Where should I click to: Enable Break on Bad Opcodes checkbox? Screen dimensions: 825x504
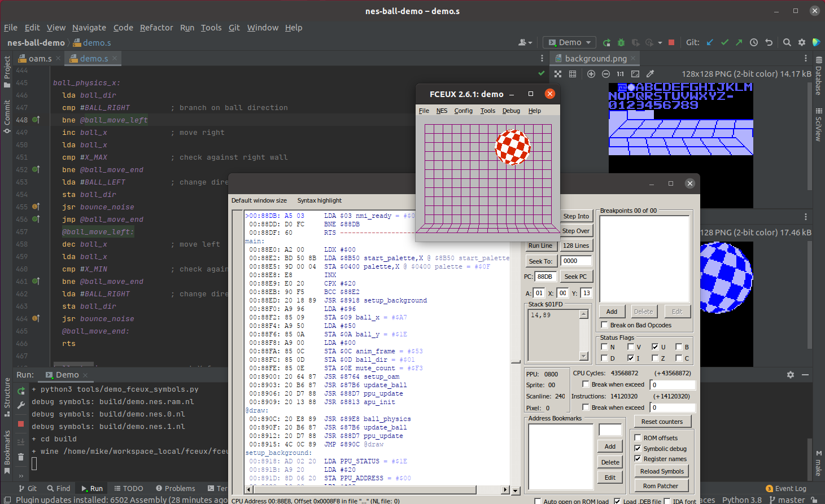coord(605,325)
